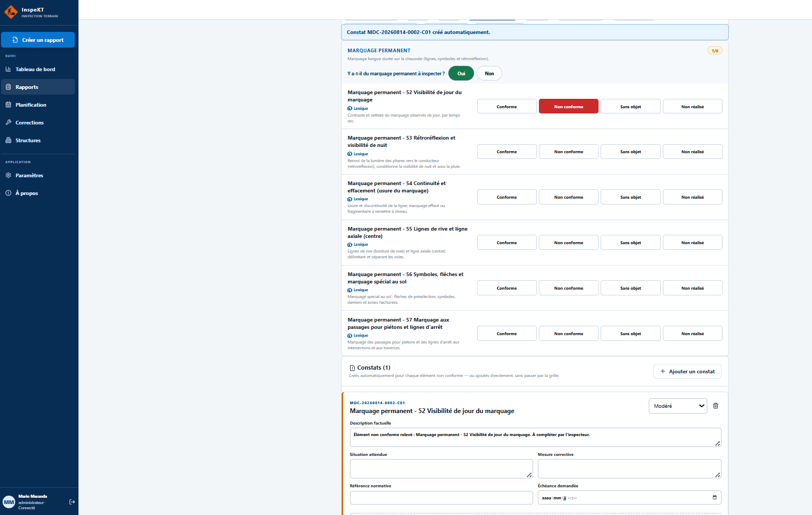Click the InspeKT logo icon
The width and height of the screenshot is (812, 515).
click(x=11, y=12)
